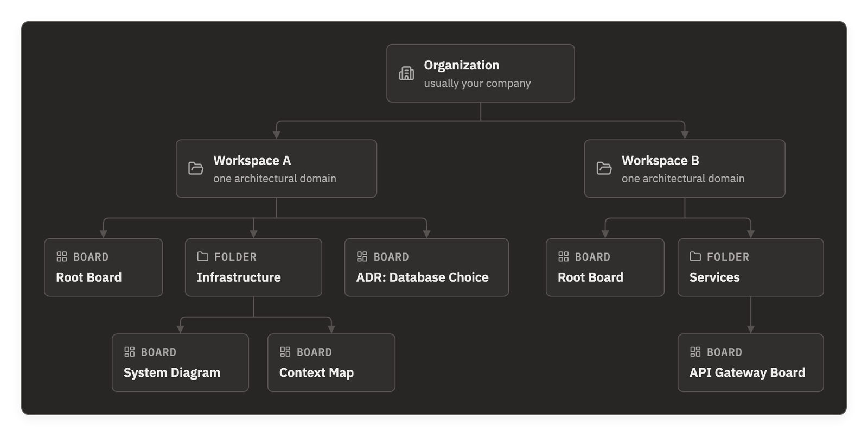Click board icon of Workspace A's Root Board
The image size is (868, 436).
pyautogui.click(x=62, y=256)
